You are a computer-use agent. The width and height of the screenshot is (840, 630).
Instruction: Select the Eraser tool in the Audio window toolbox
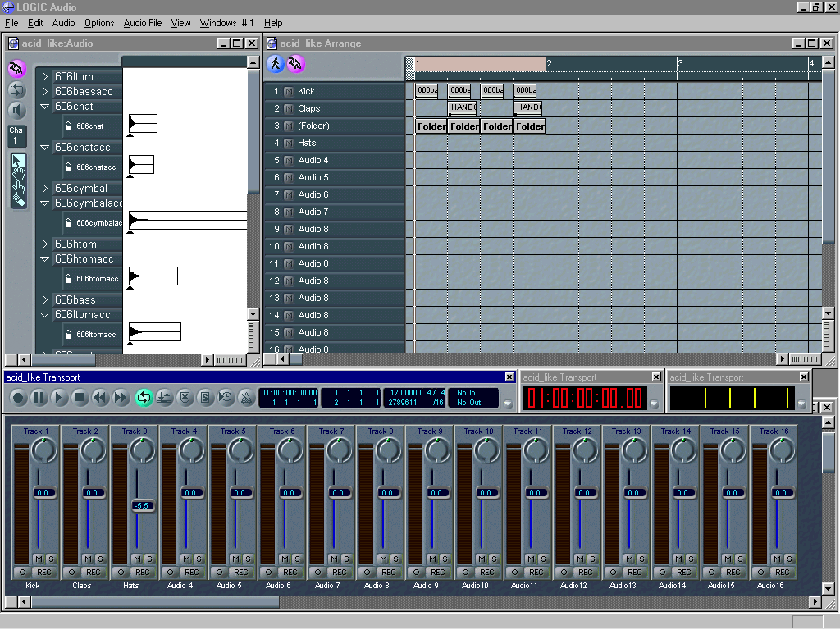tap(18, 200)
